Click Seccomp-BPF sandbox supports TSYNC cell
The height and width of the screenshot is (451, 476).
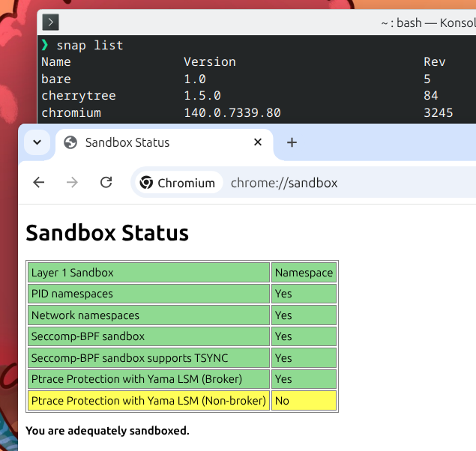click(148, 358)
